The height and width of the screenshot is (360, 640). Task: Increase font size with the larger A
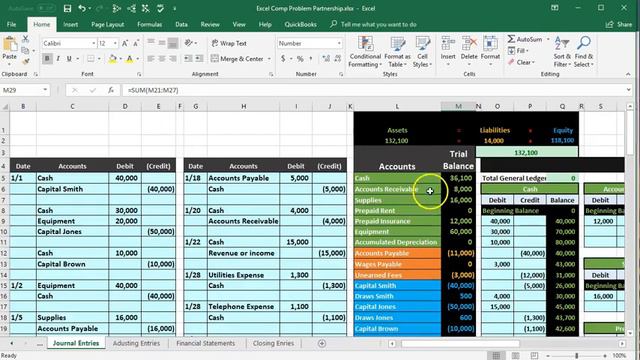(x=125, y=43)
